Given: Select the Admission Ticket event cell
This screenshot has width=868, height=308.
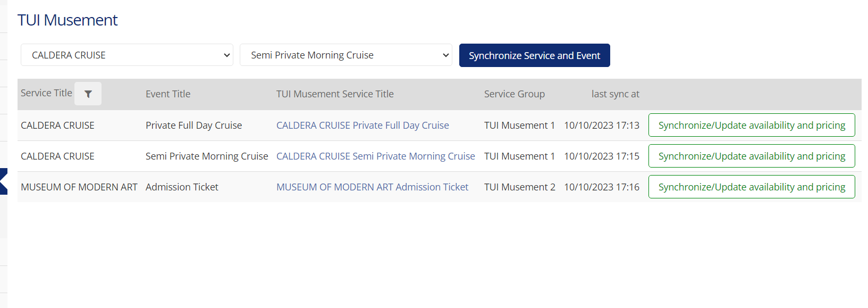Looking at the screenshot, I should pos(182,187).
